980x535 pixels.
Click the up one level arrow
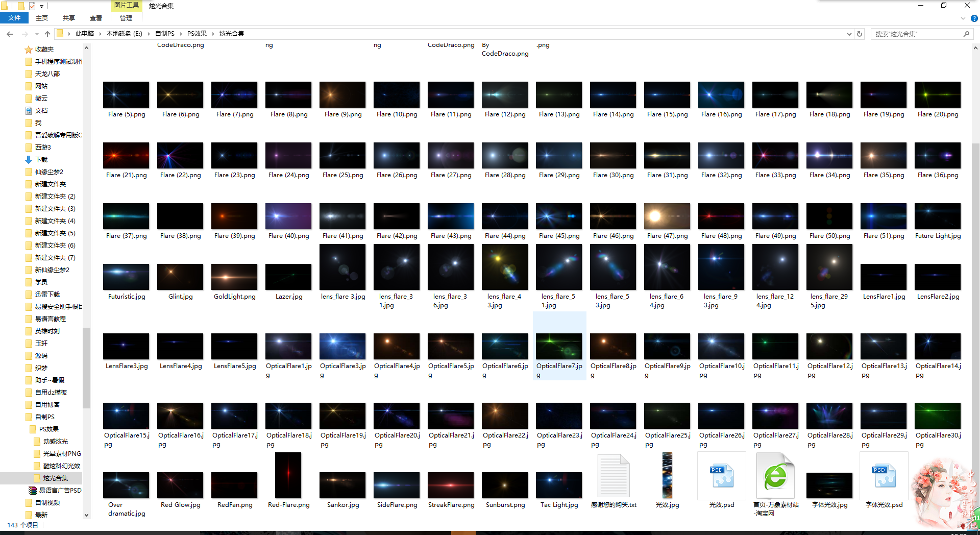click(47, 34)
